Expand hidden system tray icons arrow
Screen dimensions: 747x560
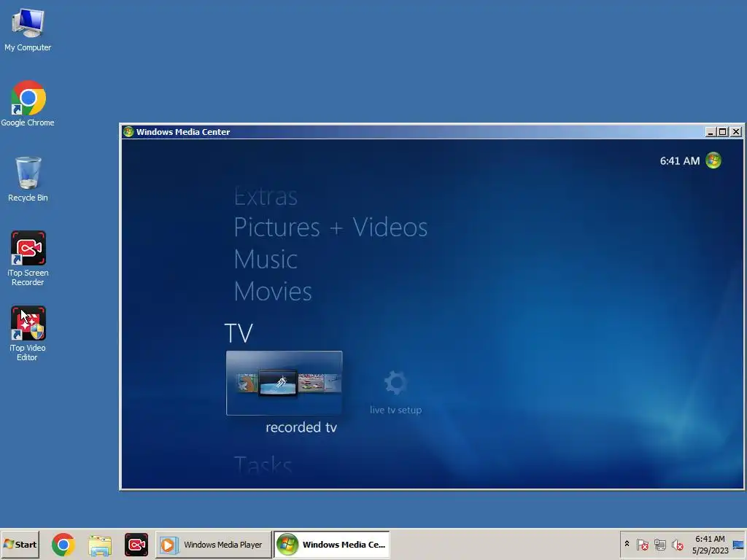pyautogui.click(x=627, y=544)
